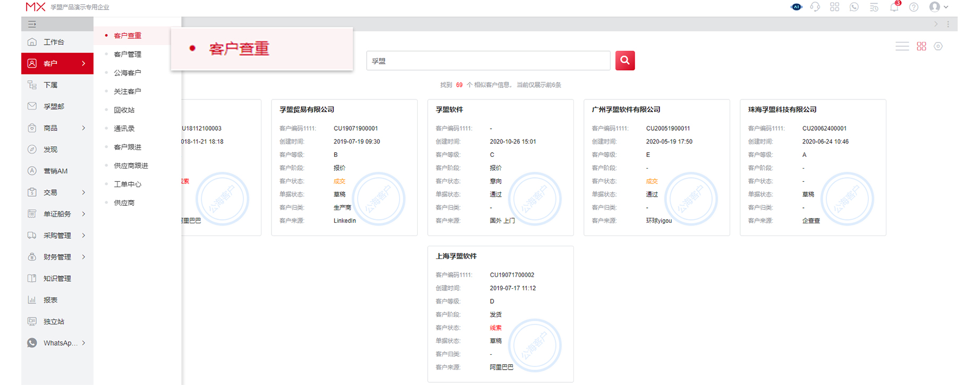Click customer code CU20051900011
The height and width of the screenshot is (385, 980).
[668, 128]
